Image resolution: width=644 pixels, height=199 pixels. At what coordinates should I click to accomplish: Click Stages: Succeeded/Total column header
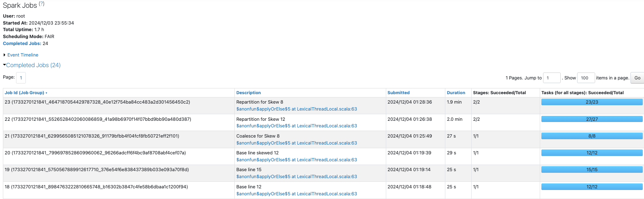point(499,93)
